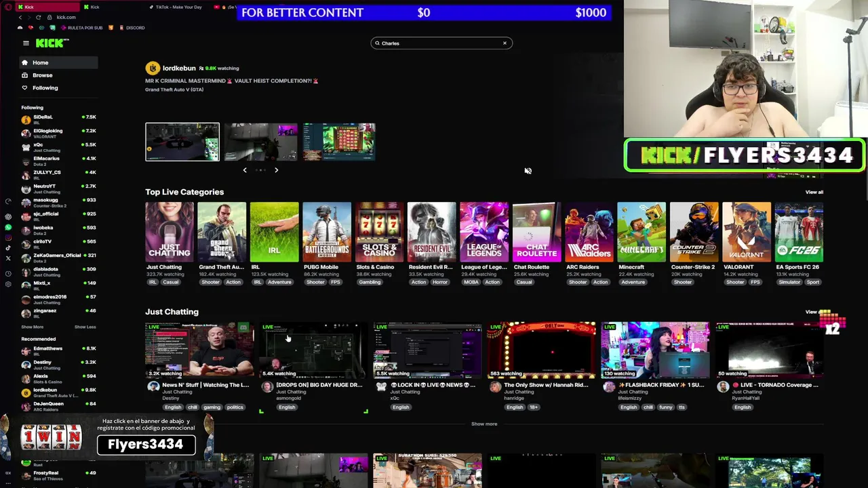The image size is (868, 488).
Task: Open xQc LOCK IN stream thumbnail
Action: tap(427, 350)
